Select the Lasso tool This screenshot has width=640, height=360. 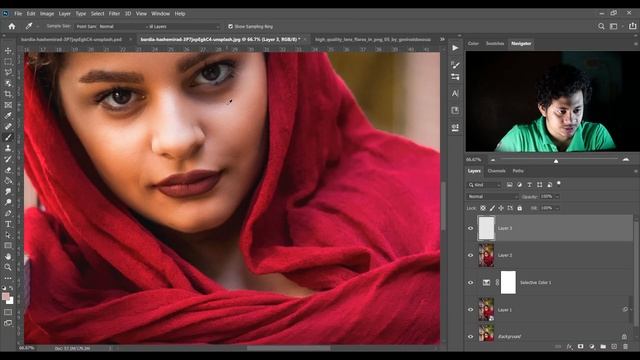click(8, 72)
